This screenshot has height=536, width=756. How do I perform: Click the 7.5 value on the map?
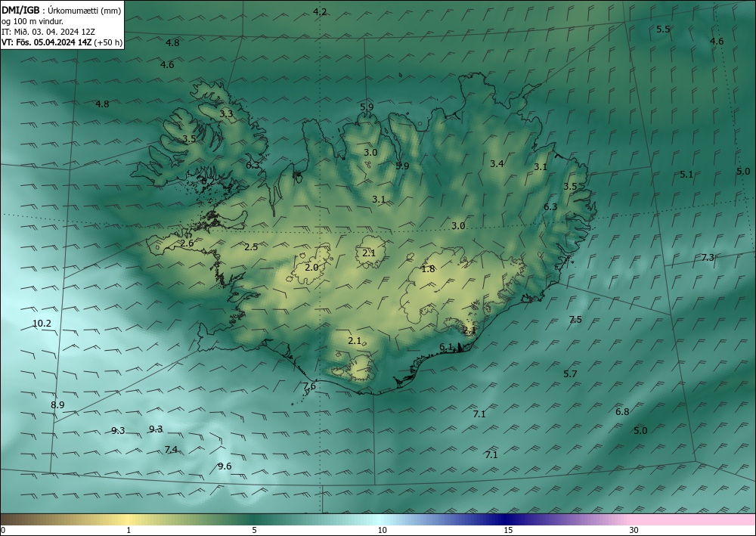575,319
